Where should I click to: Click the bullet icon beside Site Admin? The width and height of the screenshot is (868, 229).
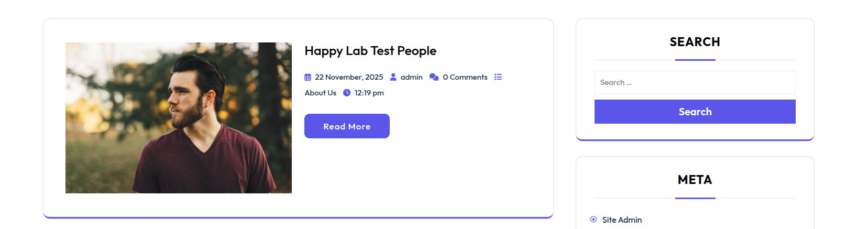click(x=594, y=220)
